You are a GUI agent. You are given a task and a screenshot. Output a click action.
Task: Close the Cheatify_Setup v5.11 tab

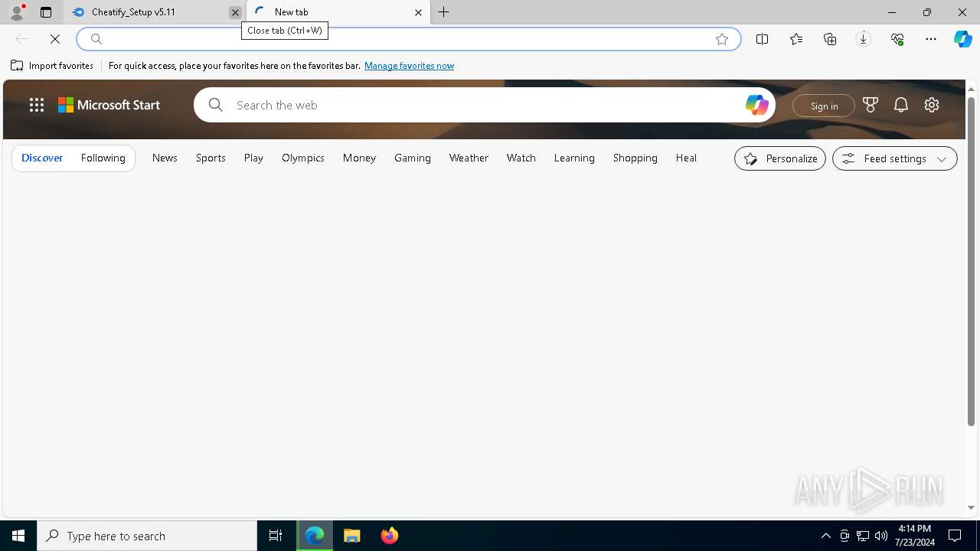[x=235, y=12]
